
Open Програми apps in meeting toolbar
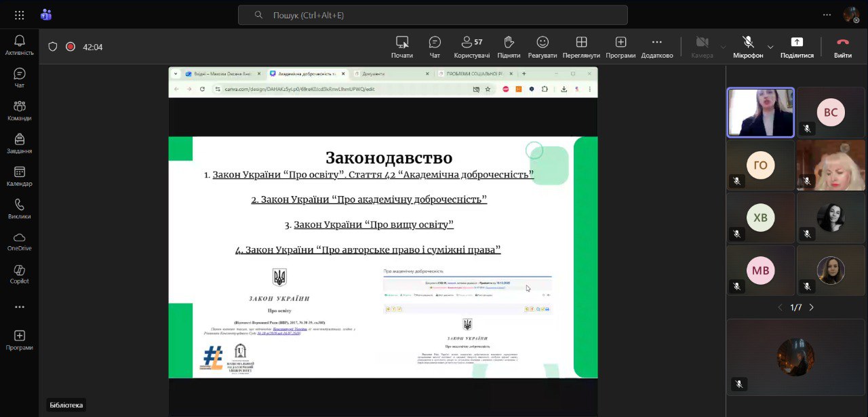pos(620,46)
